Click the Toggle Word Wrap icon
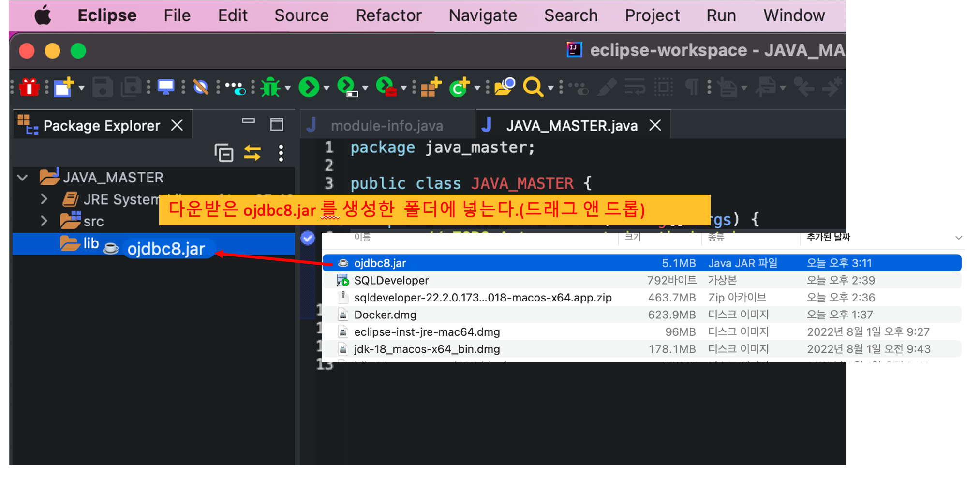980x481 pixels. tap(635, 88)
